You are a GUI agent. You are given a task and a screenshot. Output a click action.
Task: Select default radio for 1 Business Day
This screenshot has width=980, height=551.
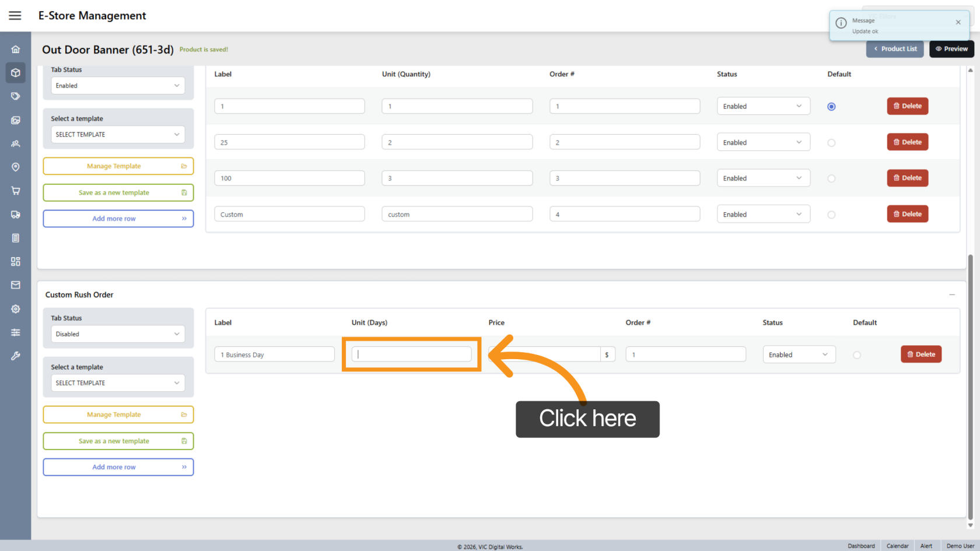856,355
